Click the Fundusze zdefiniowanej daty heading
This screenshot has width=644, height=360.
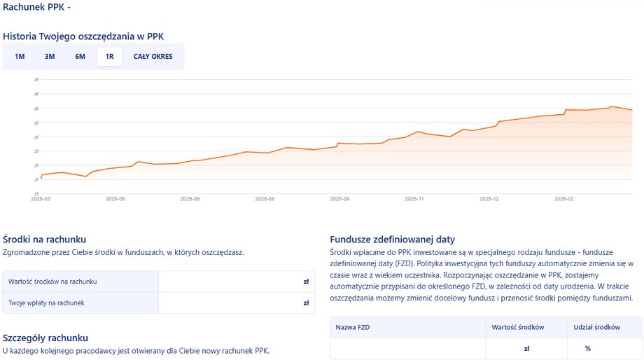coord(396,239)
